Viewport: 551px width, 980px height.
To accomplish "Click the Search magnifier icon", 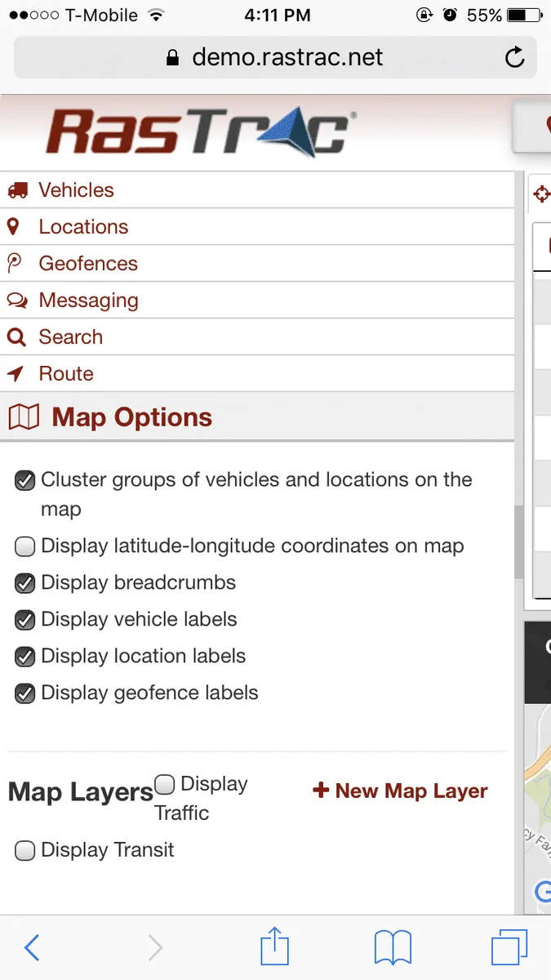I will [x=16, y=337].
